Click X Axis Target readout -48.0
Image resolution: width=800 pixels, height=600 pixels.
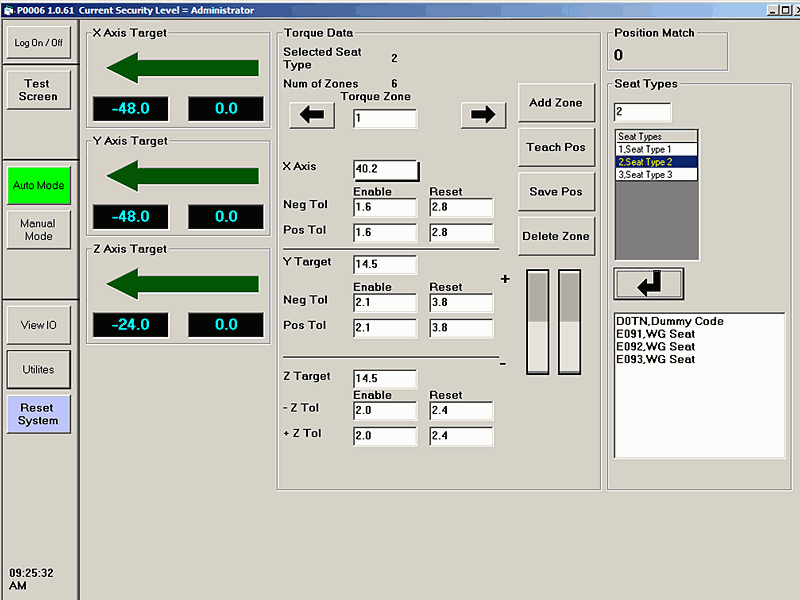click(131, 109)
